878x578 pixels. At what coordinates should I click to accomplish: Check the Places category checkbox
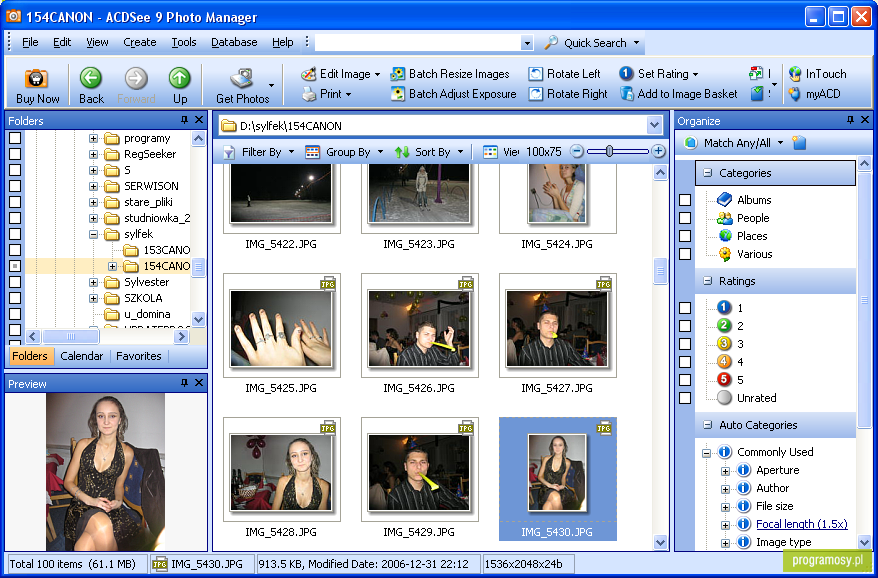click(685, 236)
